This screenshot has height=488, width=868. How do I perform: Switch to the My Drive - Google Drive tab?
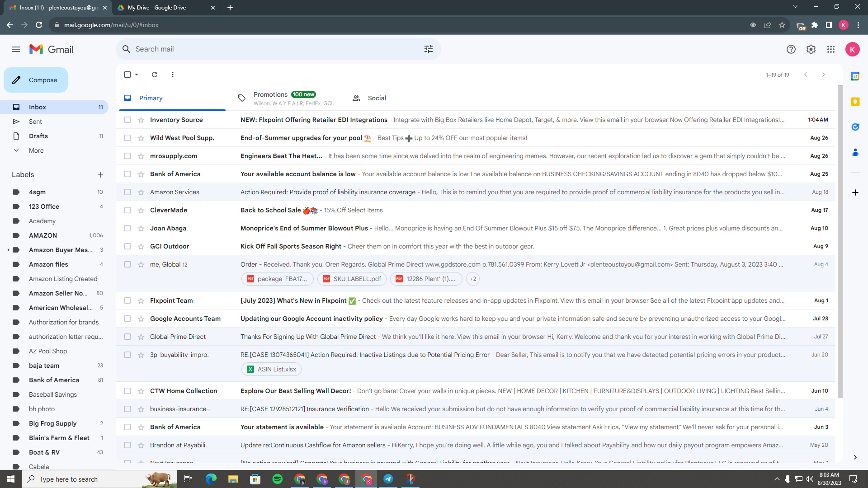pyautogui.click(x=166, y=8)
